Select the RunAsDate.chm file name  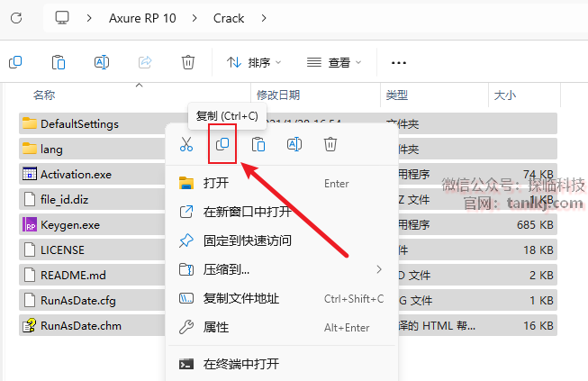pos(81,325)
